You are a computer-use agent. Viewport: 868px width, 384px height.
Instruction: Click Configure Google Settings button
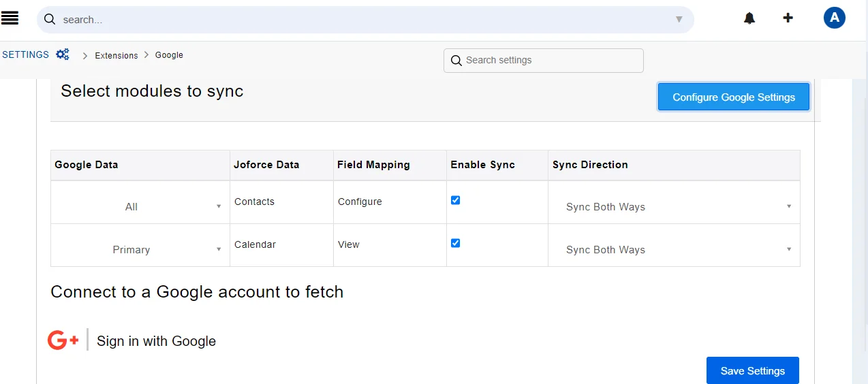pyautogui.click(x=734, y=97)
